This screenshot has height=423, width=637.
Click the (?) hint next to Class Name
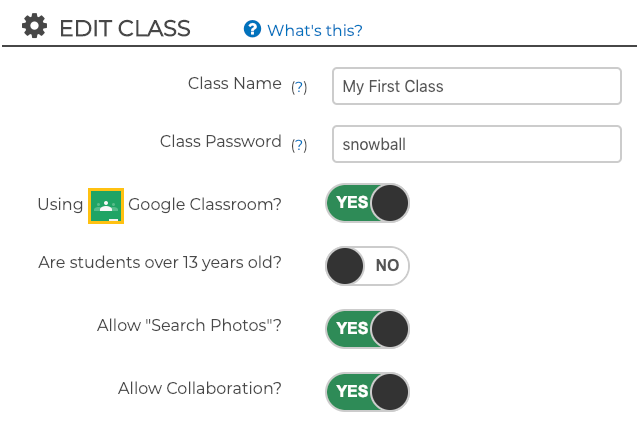(298, 87)
